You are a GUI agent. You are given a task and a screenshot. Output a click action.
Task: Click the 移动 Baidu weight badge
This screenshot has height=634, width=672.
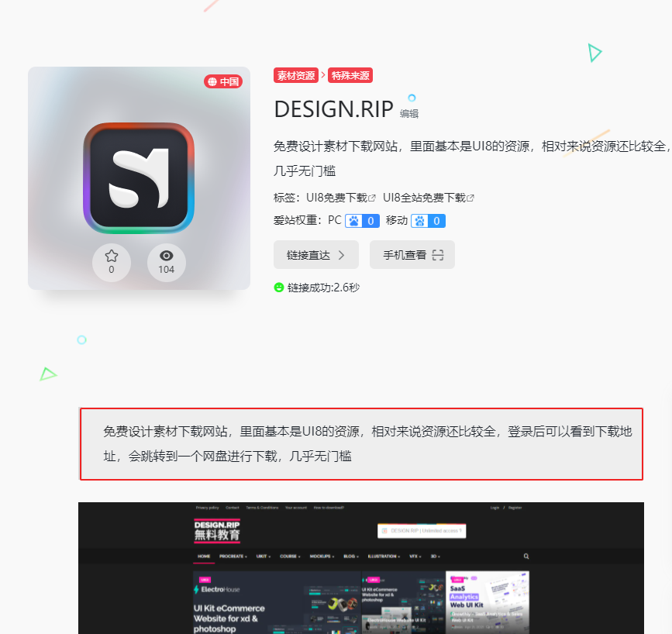click(x=428, y=221)
